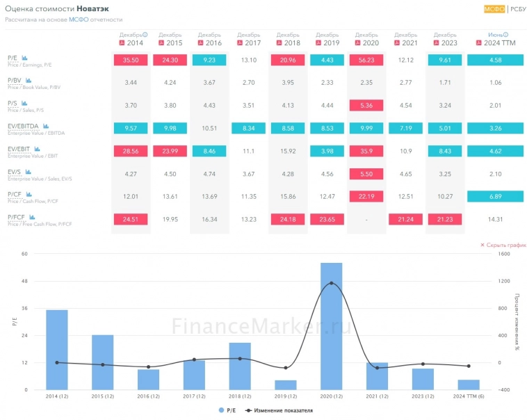Show the chart for the P/S ratio
Viewport: 527px width, 420px height.
(x=24, y=103)
